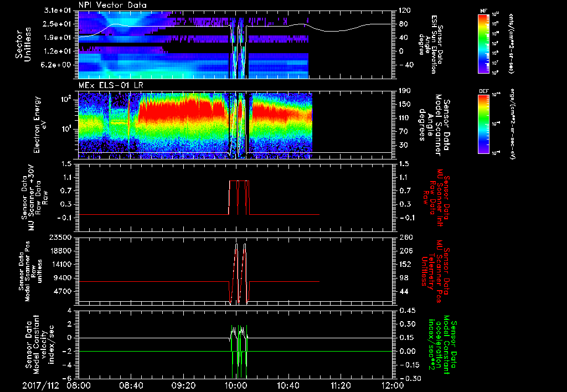Click the 98 telemetry tick label
Viewport: 567px width, 392px height.
[403, 278]
